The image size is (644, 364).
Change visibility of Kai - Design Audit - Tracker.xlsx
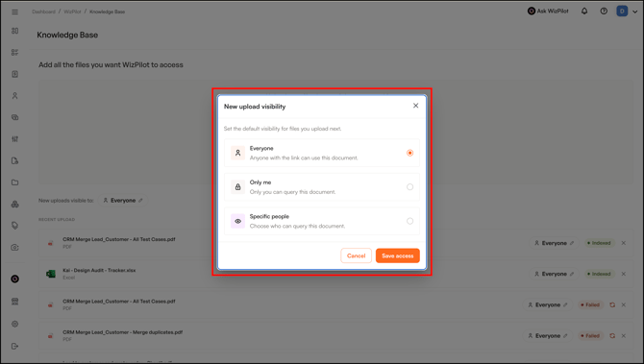[554, 274]
